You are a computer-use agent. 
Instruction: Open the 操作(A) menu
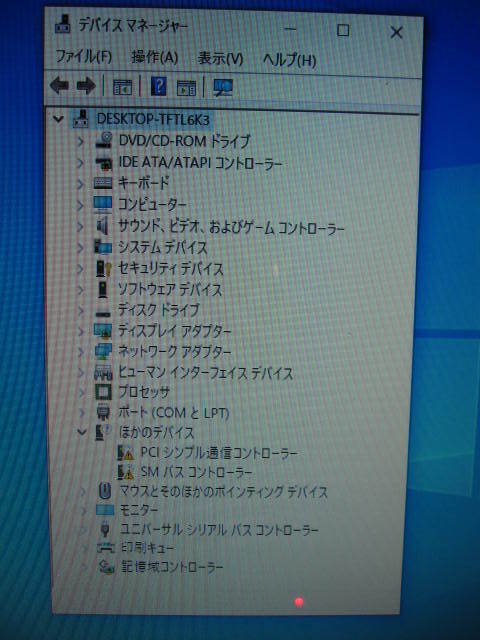(x=155, y=58)
